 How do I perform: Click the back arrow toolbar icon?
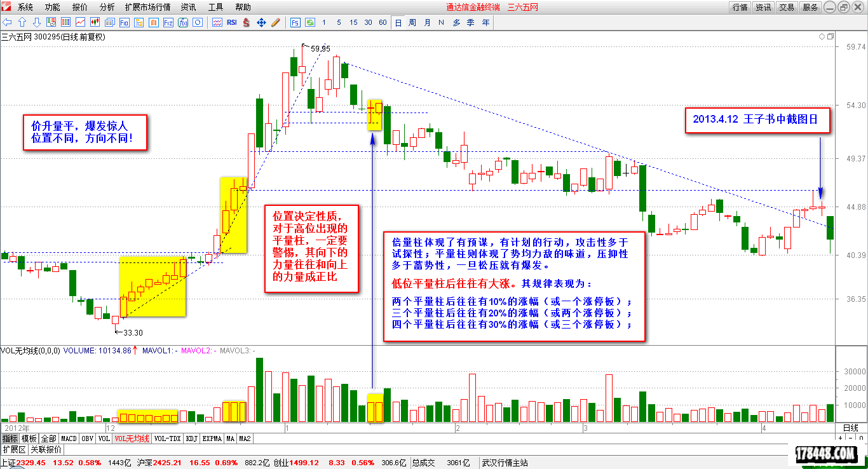pyautogui.click(x=7, y=22)
